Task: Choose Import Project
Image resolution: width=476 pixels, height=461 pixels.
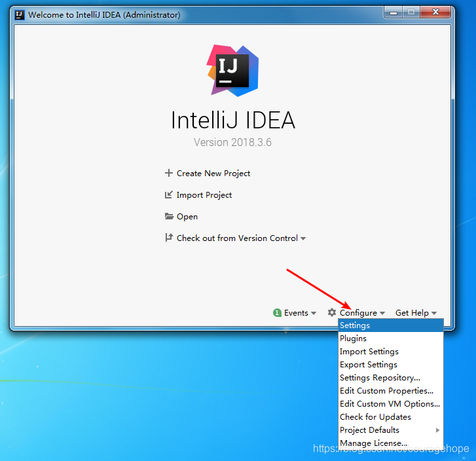Action: click(x=204, y=195)
